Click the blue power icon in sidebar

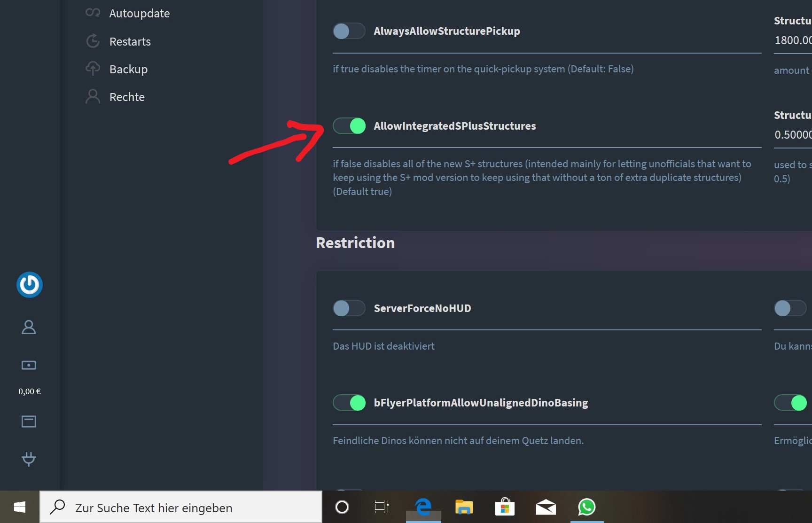[x=30, y=285]
